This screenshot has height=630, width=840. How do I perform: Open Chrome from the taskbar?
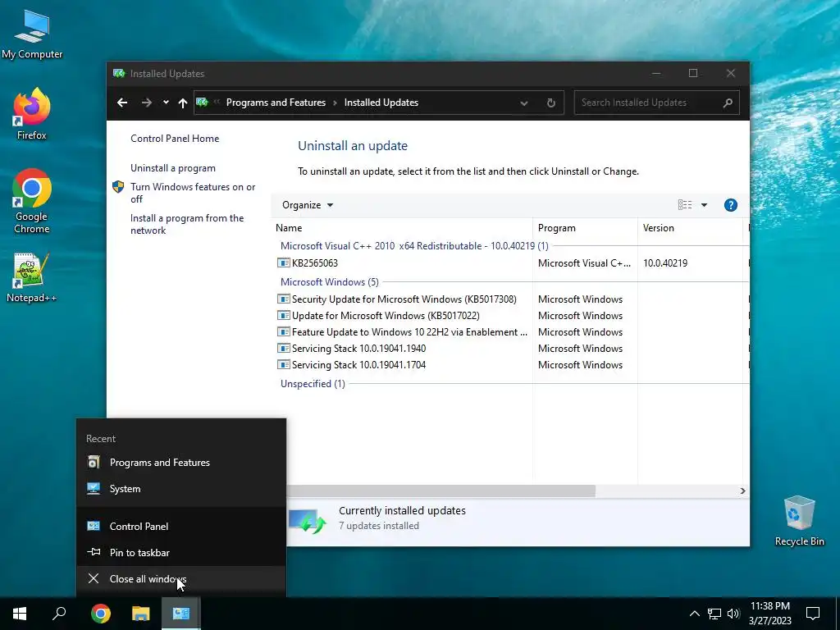(x=101, y=614)
